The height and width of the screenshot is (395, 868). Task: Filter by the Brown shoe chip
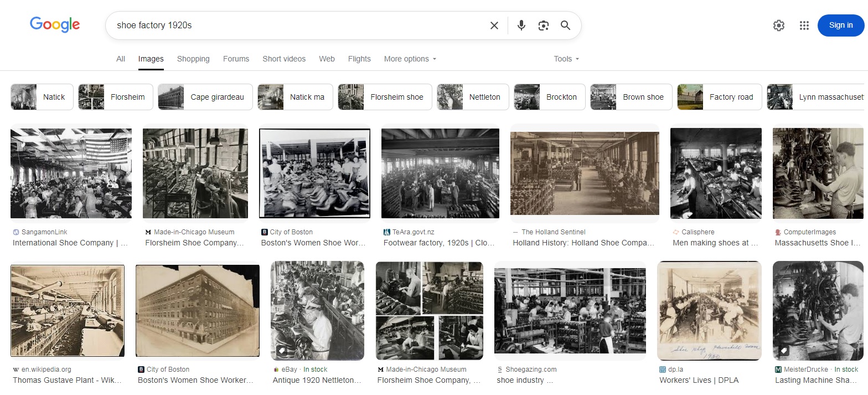coord(631,97)
